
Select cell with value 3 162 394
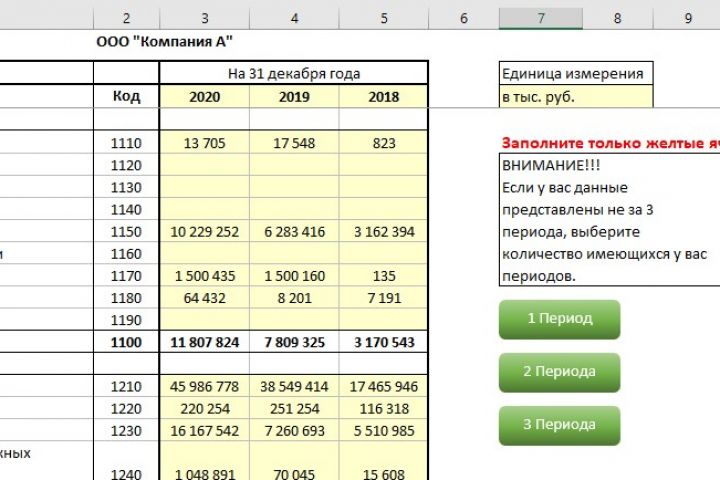tap(384, 232)
